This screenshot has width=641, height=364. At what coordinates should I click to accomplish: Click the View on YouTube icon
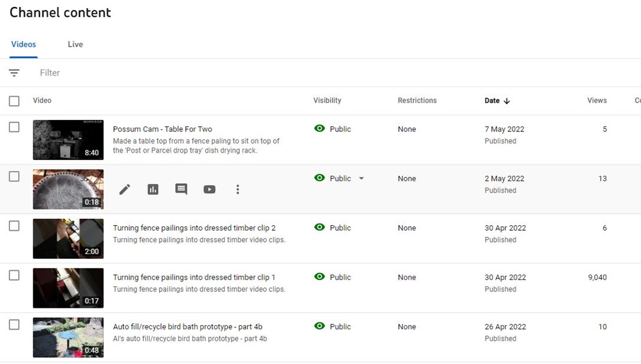(x=209, y=190)
